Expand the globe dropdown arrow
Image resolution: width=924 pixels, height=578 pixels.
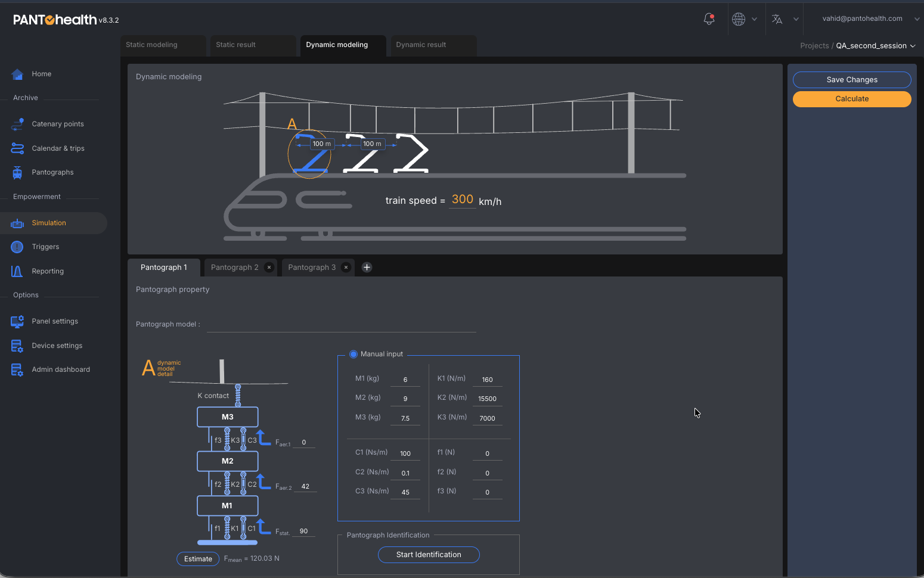(755, 19)
